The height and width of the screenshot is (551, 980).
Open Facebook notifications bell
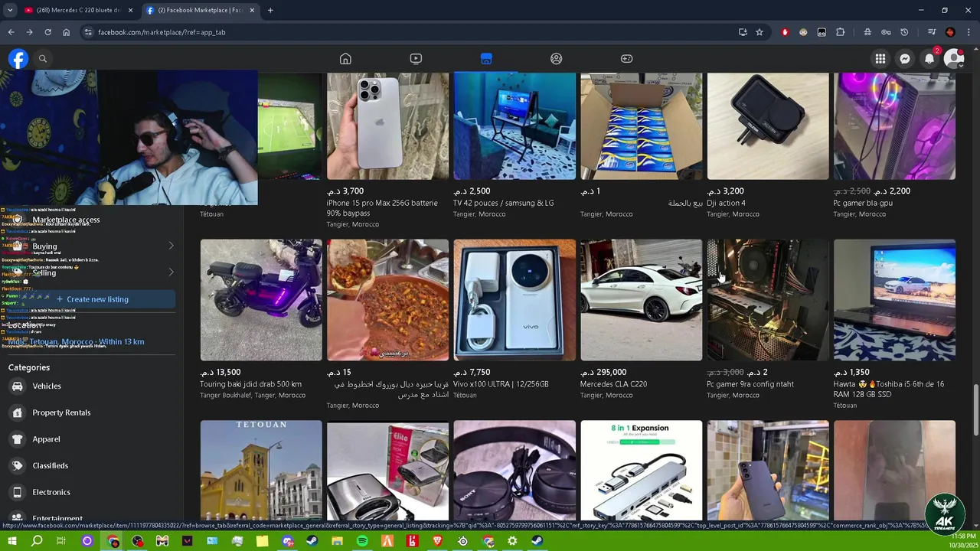coord(929,59)
